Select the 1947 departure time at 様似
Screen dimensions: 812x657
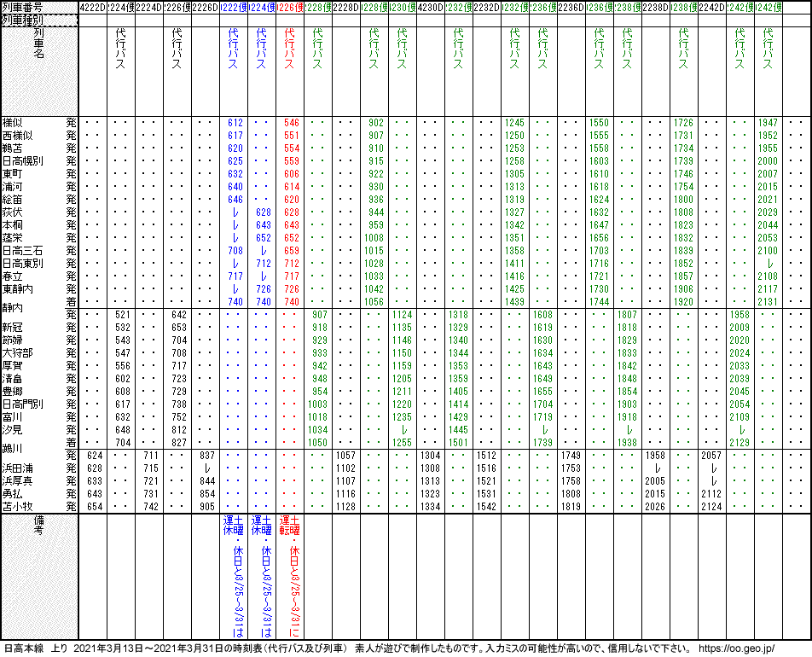(768, 123)
